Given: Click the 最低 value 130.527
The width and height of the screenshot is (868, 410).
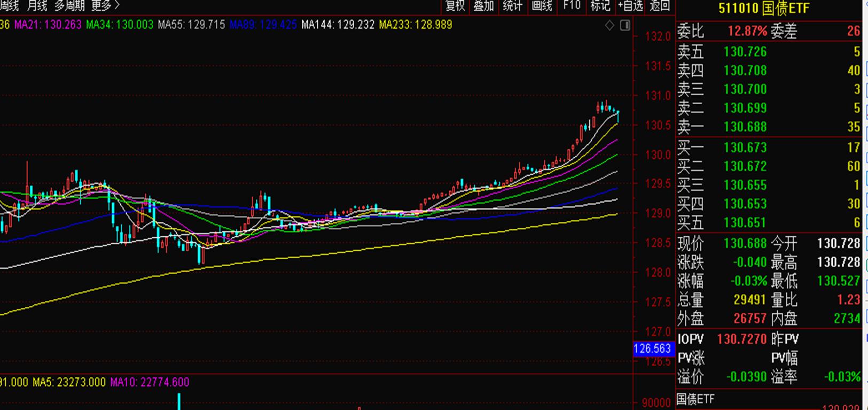Looking at the screenshot, I should pyautogui.click(x=839, y=281).
